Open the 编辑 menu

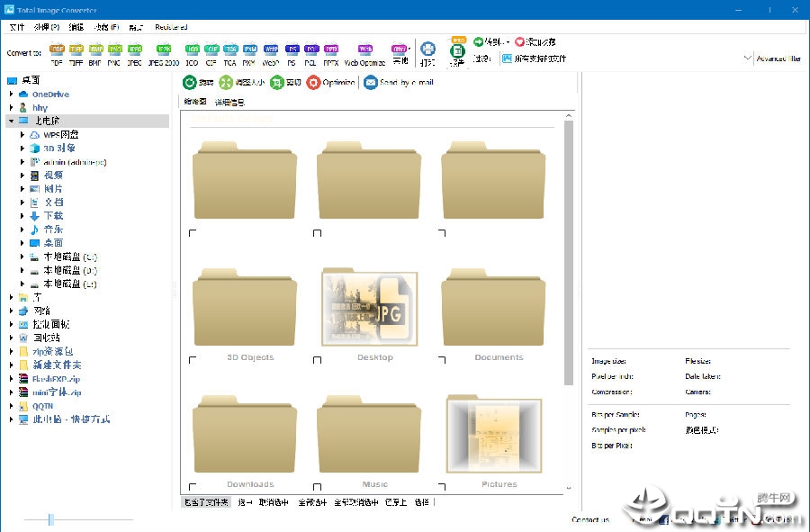tap(76, 27)
